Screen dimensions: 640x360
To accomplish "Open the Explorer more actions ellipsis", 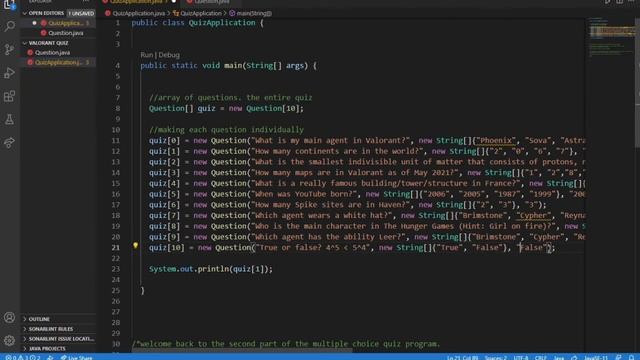I will pos(86,2).
